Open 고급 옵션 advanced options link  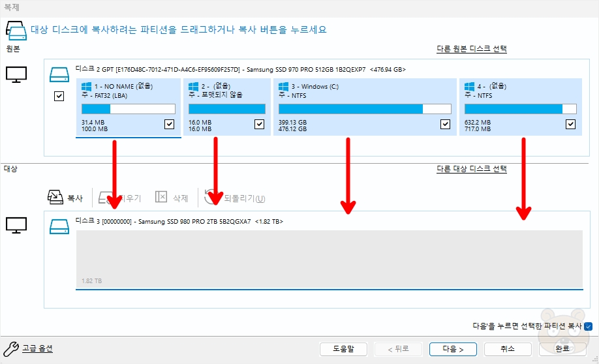point(37,348)
